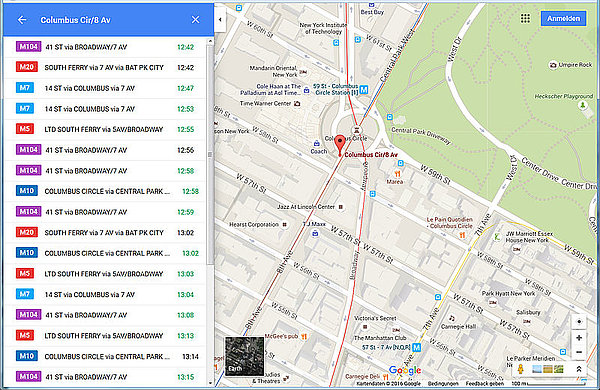Viewport: 600px width, 390px height.
Task: Open Street View pegman
Action: (x=520, y=369)
